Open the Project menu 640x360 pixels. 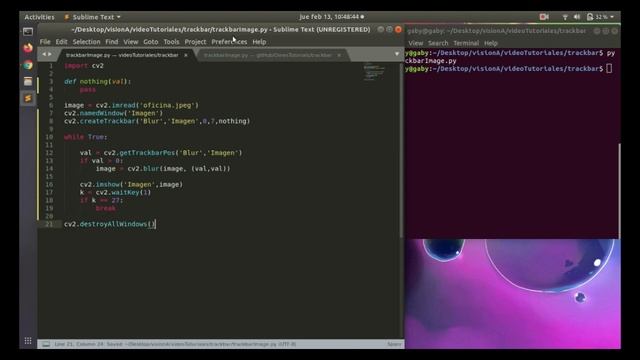click(195, 42)
